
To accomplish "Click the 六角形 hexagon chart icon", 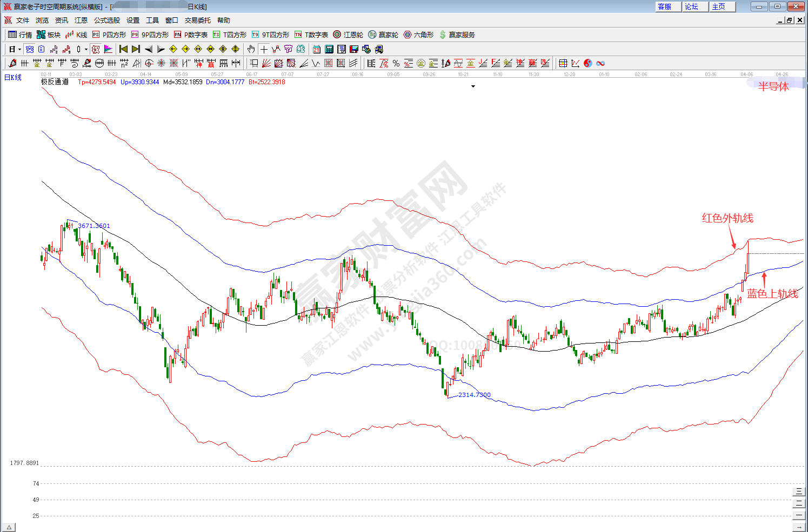I will coord(418,35).
